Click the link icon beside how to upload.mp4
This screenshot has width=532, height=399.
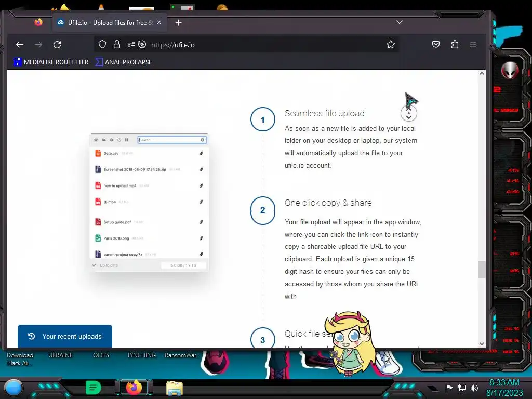click(x=201, y=185)
